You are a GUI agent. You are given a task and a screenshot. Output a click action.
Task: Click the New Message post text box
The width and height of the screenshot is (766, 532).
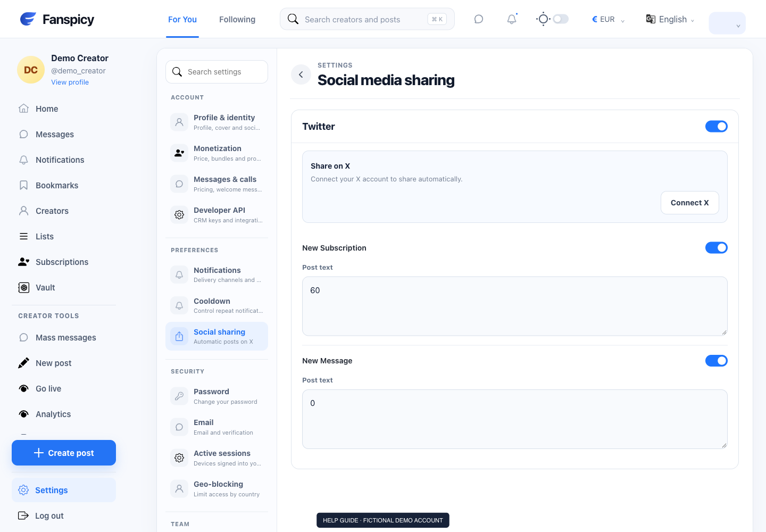[x=514, y=419]
